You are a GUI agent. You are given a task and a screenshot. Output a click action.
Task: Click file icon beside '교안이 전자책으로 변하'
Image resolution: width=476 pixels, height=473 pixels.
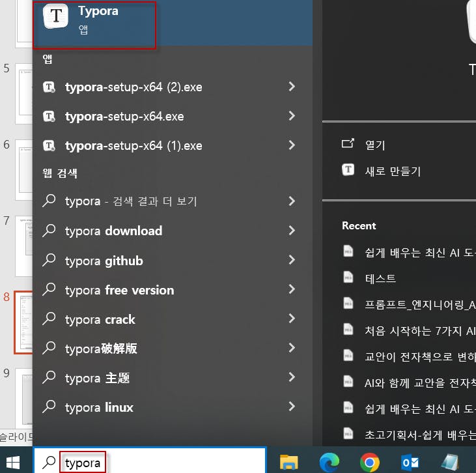tap(348, 356)
